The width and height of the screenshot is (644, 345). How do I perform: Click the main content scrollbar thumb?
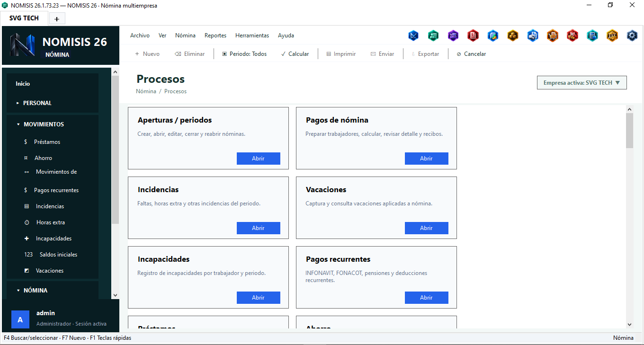[629, 131]
